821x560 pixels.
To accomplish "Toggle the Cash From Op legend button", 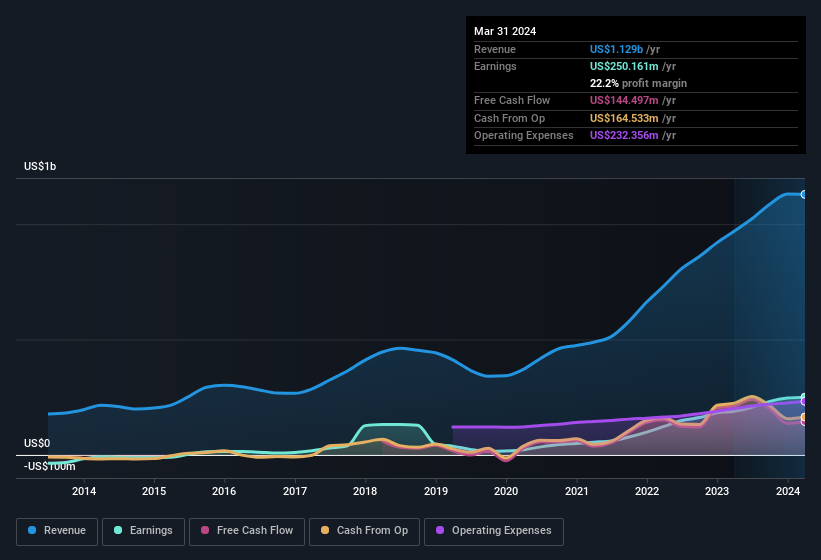I will [364, 531].
